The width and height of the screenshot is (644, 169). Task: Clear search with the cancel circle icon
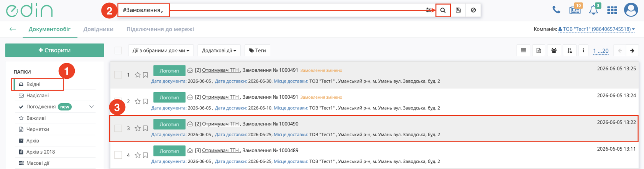(473, 10)
